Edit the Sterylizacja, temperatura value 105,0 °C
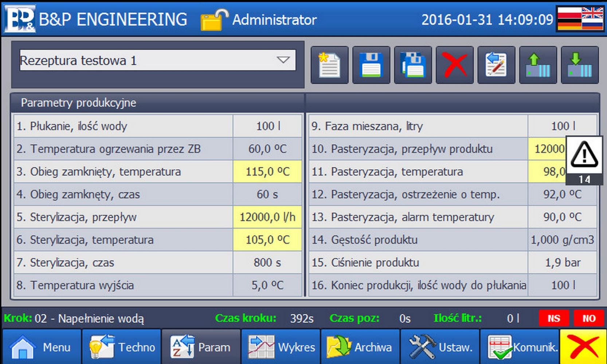 coord(267,240)
